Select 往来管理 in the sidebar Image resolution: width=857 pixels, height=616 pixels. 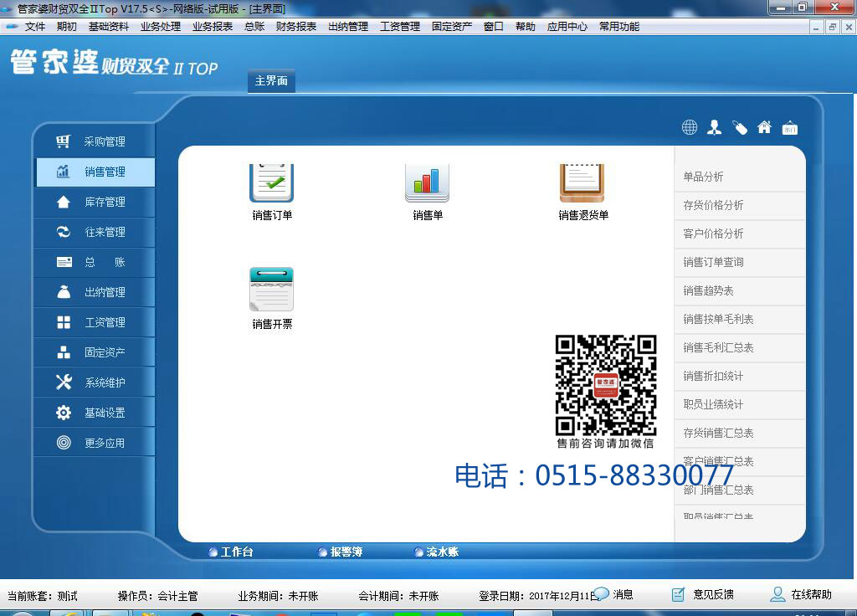(95, 232)
